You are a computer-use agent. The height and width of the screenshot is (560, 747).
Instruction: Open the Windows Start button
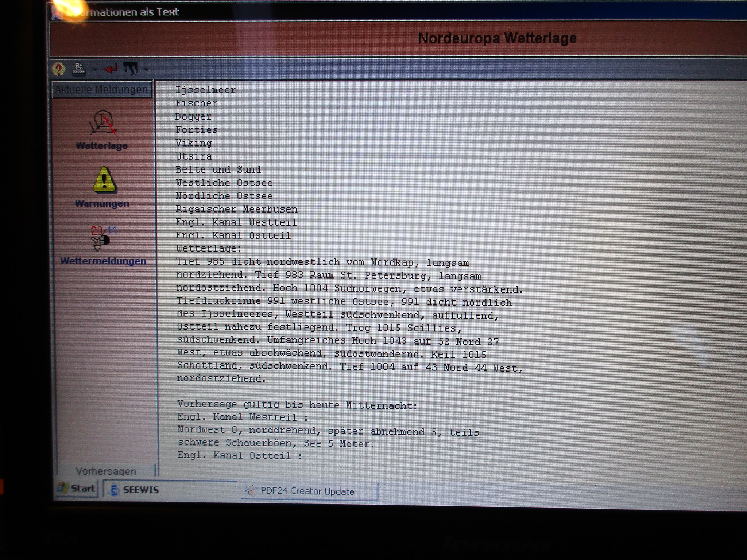point(77,488)
